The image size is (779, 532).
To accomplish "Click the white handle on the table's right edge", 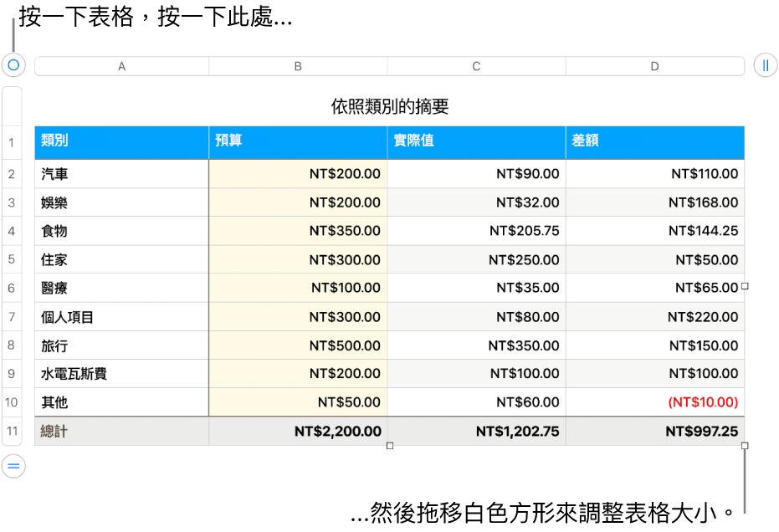I will click(x=744, y=288).
